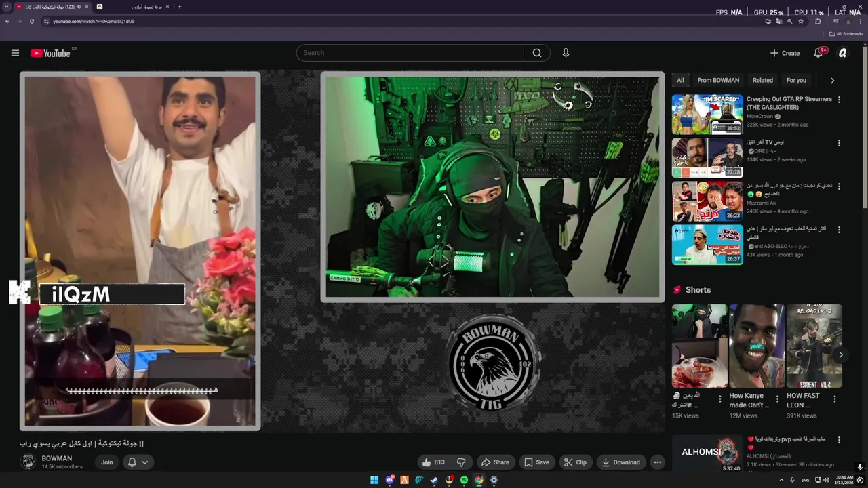Select the Related filter chip

point(762,80)
